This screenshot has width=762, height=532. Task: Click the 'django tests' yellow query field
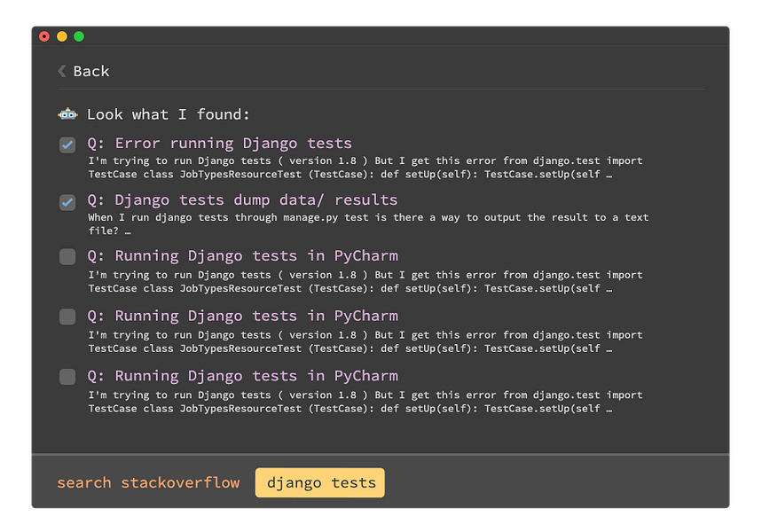(x=319, y=482)
